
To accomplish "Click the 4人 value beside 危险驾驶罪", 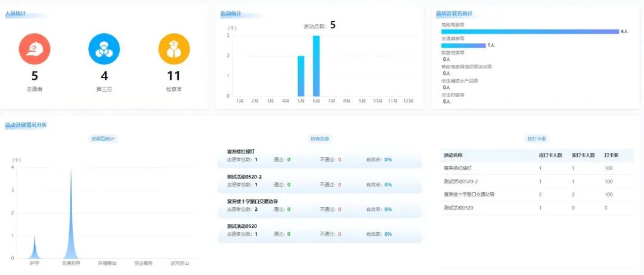I will point(624,32).
